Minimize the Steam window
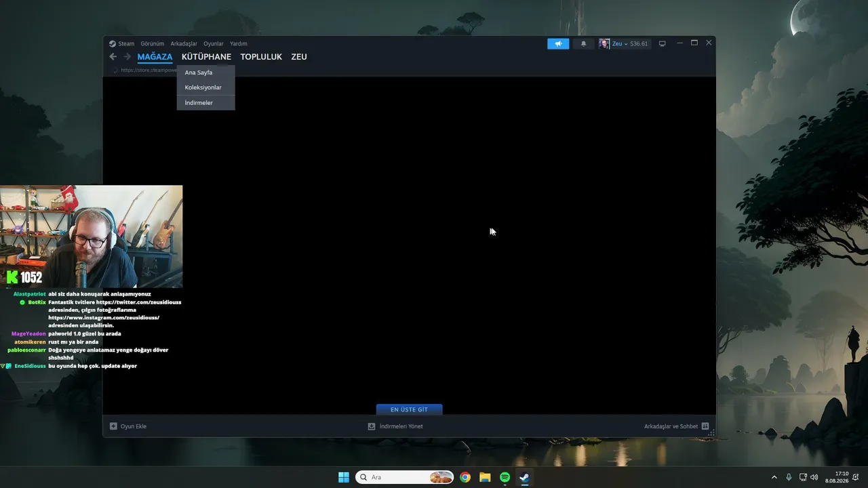This screenshot has width=868, height=488. [x=679, y=43]
